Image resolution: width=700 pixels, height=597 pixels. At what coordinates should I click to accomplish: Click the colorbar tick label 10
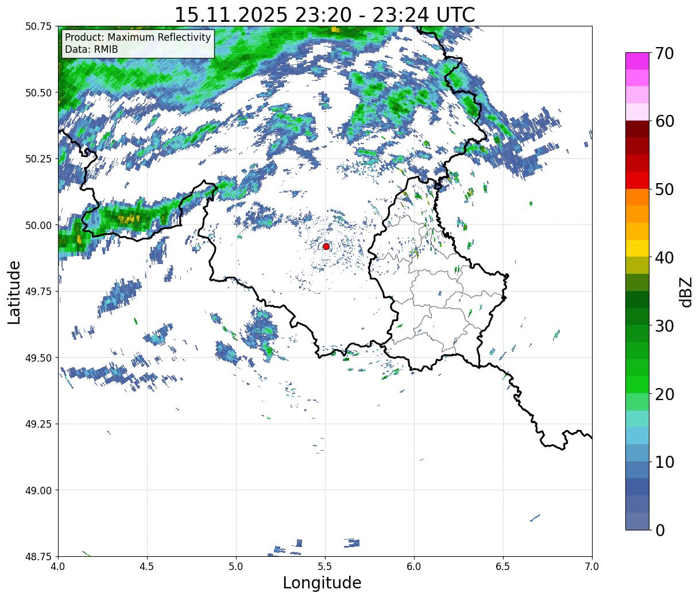664,462
